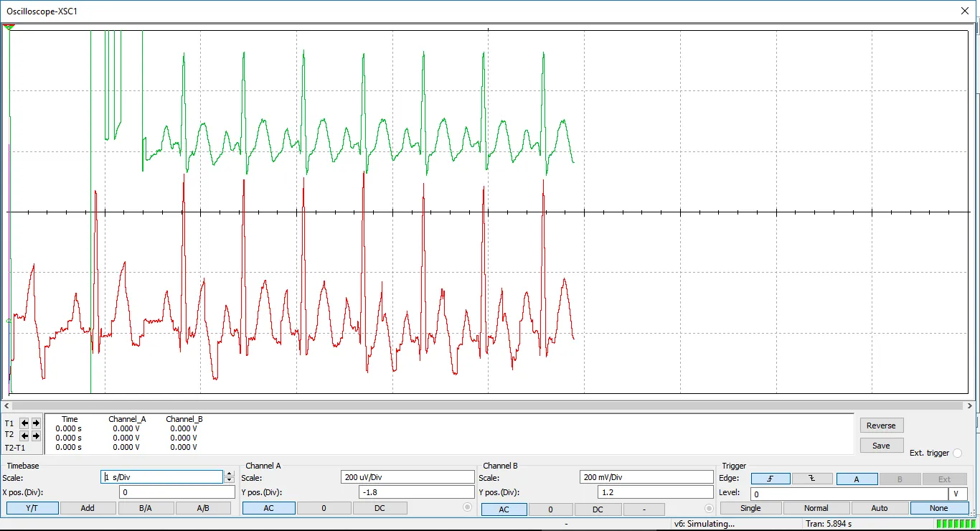Set Channel B coupling to 0

click(550, 509)
